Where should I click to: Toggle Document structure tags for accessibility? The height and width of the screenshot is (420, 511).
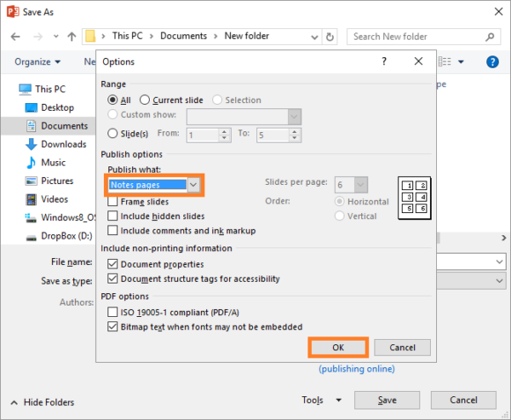click(x=113, y=279)
